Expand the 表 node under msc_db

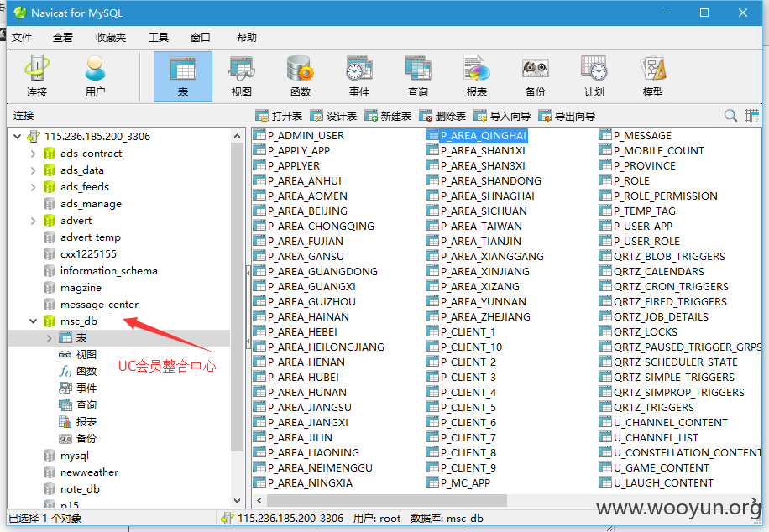point(49,338)
